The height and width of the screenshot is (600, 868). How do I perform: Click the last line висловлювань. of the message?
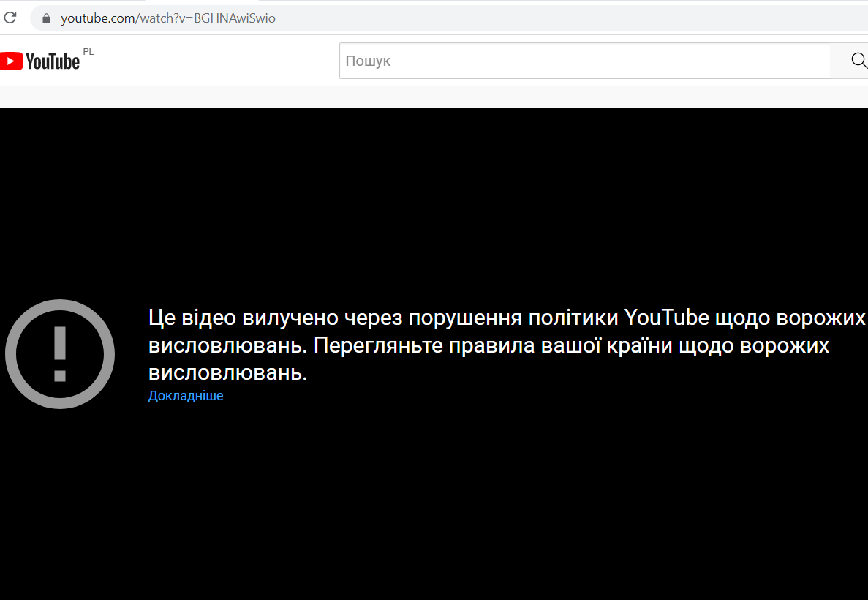[x=227, y=372]
